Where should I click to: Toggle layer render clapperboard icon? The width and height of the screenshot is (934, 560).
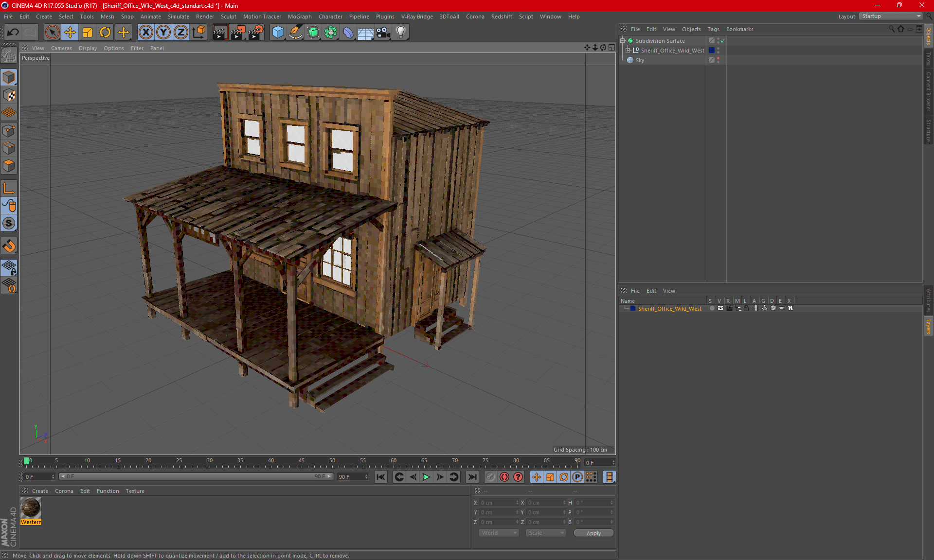(x=729, y=308)
